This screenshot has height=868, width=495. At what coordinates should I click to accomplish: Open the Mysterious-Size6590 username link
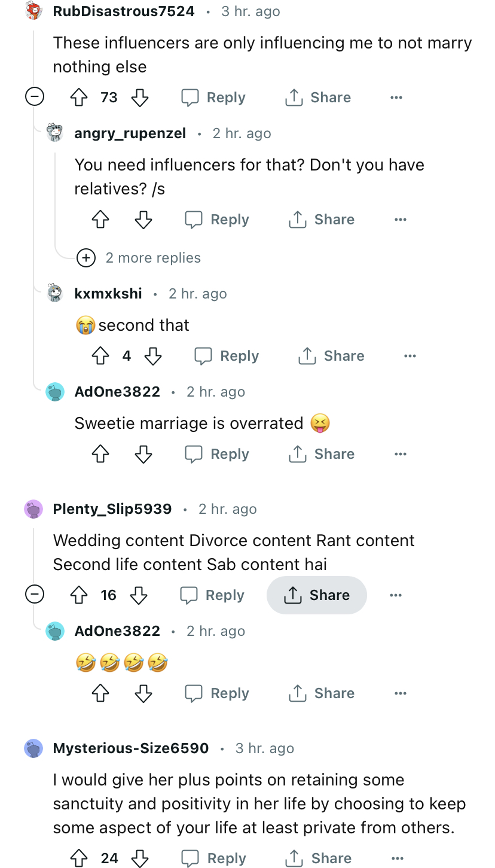(131, 748)
